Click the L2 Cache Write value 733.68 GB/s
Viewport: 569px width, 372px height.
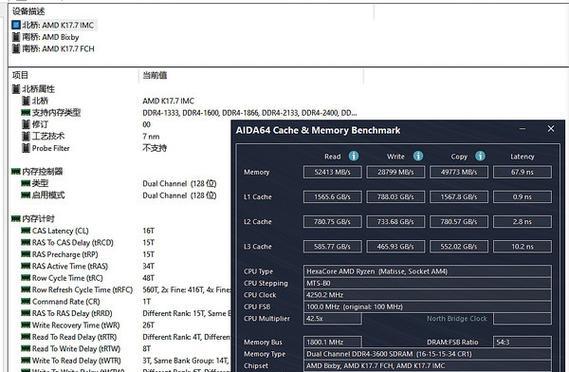[x=396, y=221]
